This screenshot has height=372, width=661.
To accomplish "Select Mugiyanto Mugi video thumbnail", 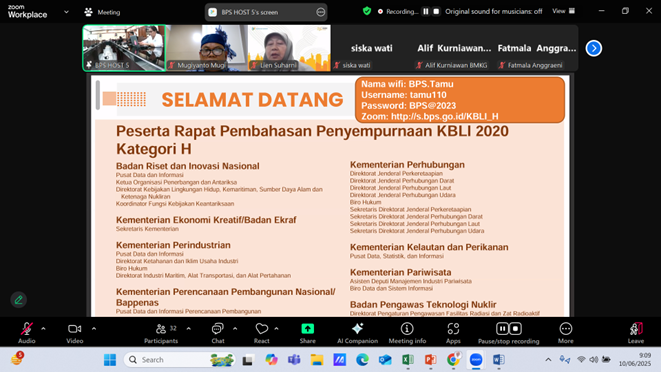I will (207, 48).
